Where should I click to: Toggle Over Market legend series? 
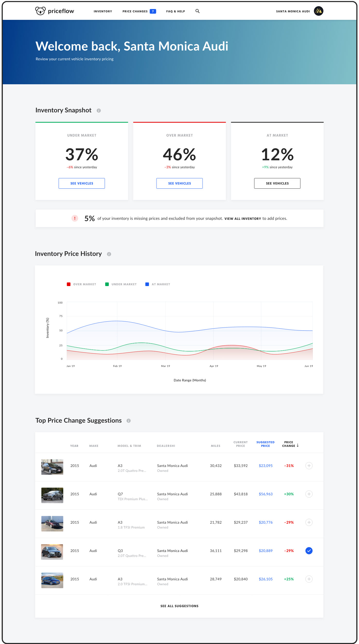click(81, 284)
